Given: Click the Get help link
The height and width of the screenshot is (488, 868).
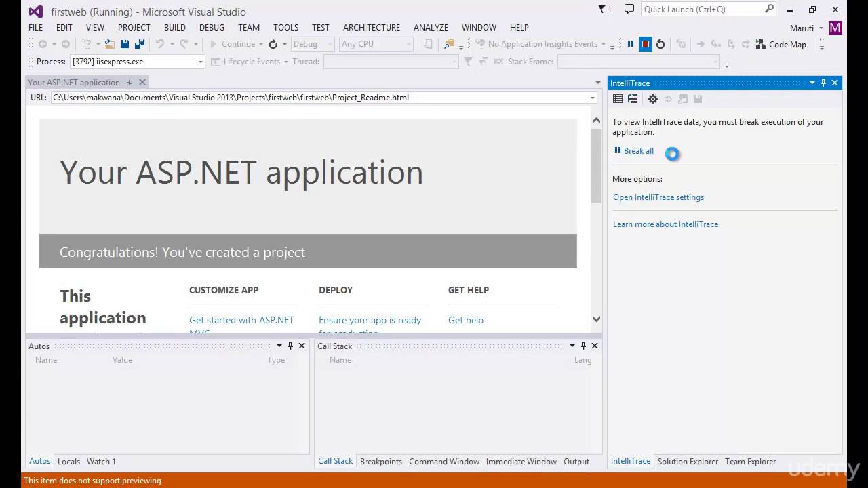Looking at the screenshot, I should 466,320.
